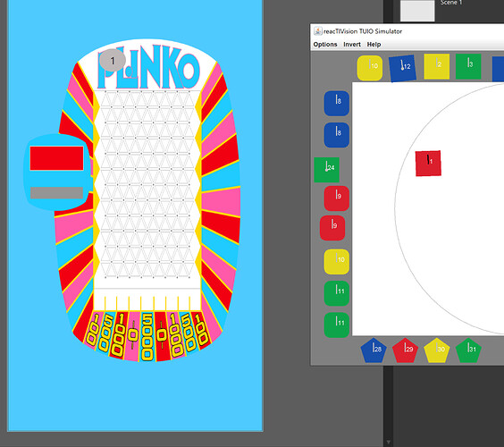Select the red pentagon fiducial 29

coord(405,350)
